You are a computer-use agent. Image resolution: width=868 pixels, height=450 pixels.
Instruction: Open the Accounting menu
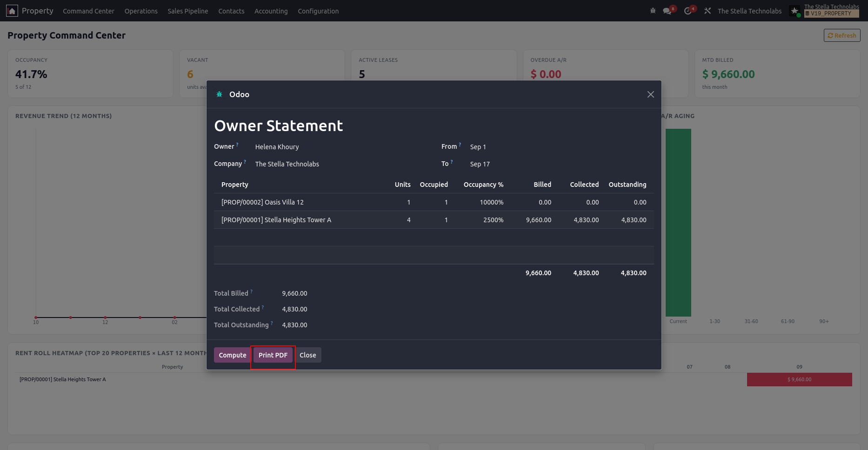tap(271, 11)
